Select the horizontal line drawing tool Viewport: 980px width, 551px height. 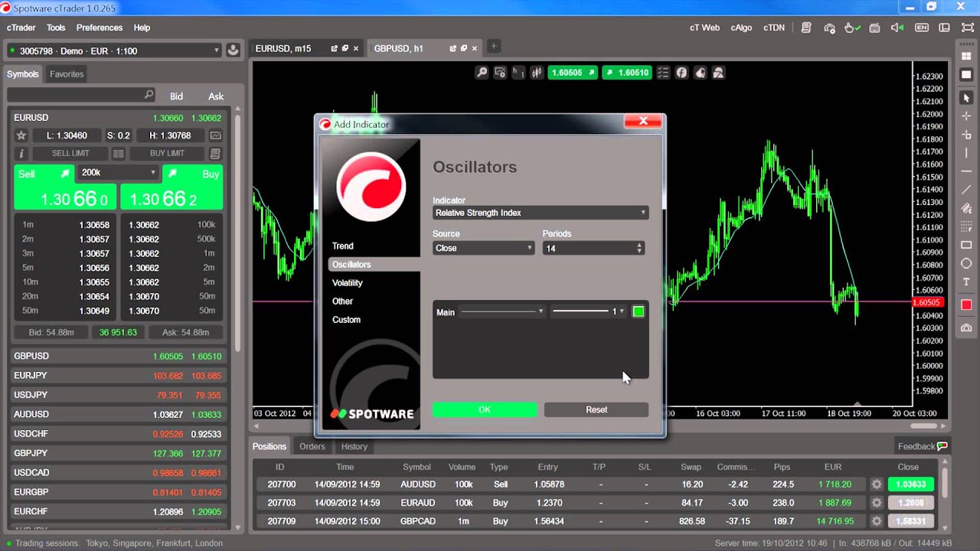[966, 171]
